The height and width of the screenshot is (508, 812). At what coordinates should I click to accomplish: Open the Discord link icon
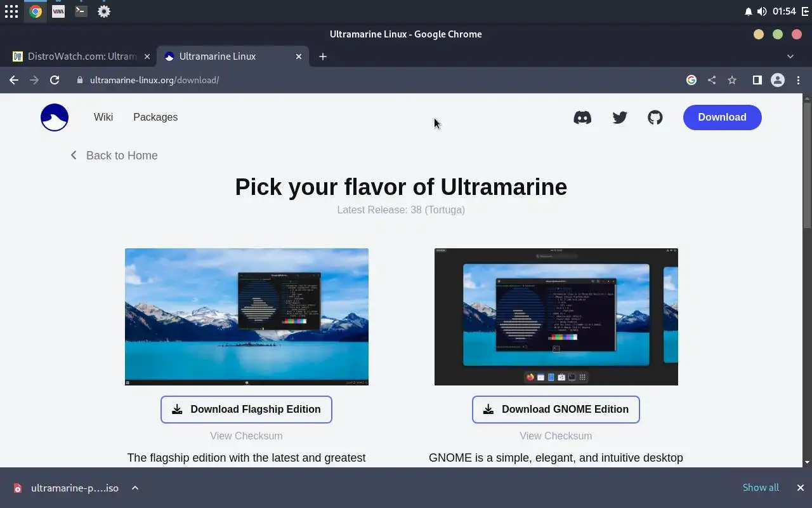(582, 117)
